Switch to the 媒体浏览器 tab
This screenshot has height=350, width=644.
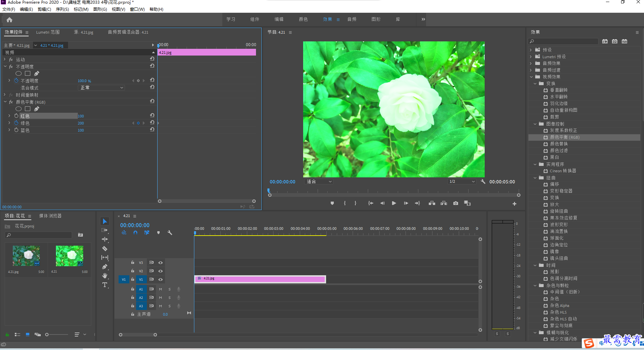(50, 216)
